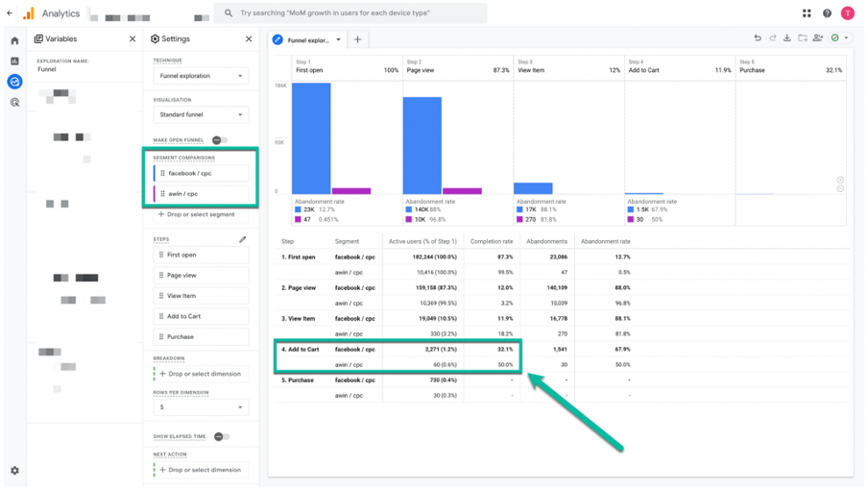Image resolution: width=868 pixels, height=488 pixels.
Task: Toggle the Show Elapsed Time switch
Action: click(x=222, y=436)
